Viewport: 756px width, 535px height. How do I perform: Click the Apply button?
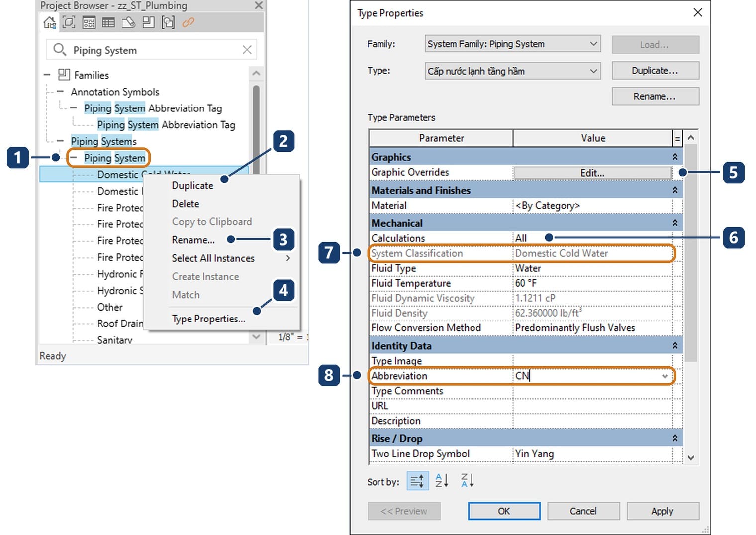pyautogui.click(x=662, y=511)
